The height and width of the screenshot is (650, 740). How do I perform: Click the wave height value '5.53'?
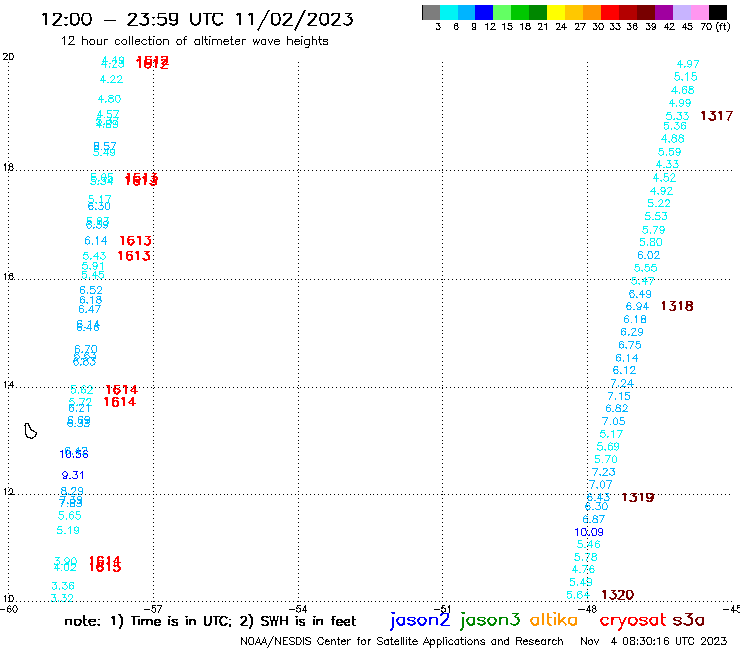656,216
